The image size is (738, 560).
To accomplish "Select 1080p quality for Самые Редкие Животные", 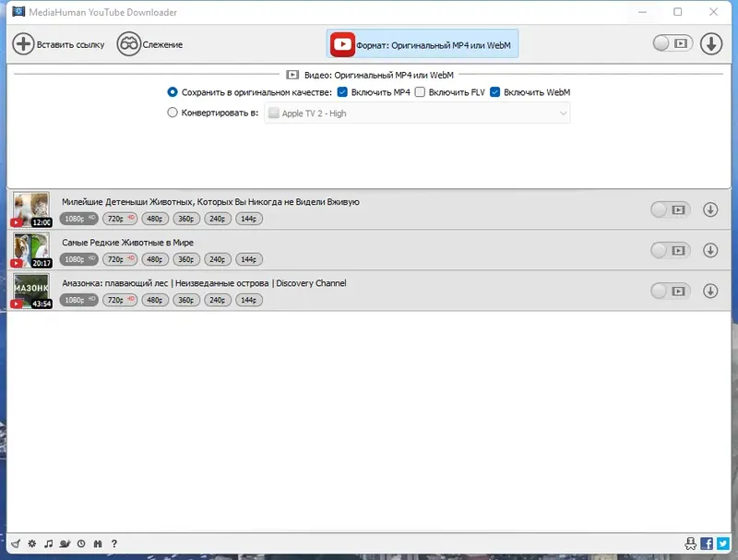I will (x=79, y=259).
